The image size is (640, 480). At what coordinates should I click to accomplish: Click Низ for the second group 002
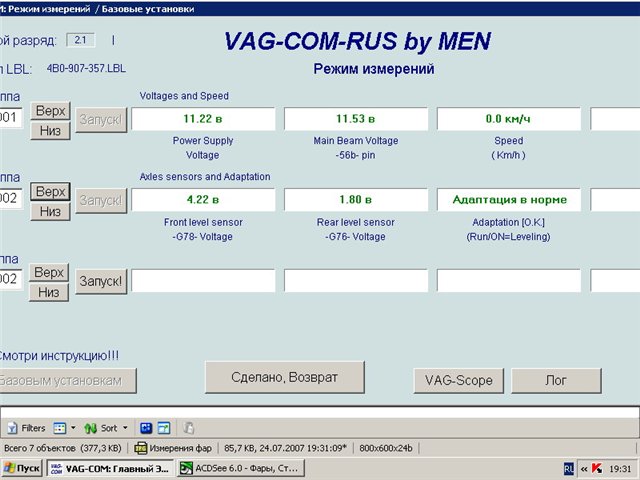[x=50, y=211]
